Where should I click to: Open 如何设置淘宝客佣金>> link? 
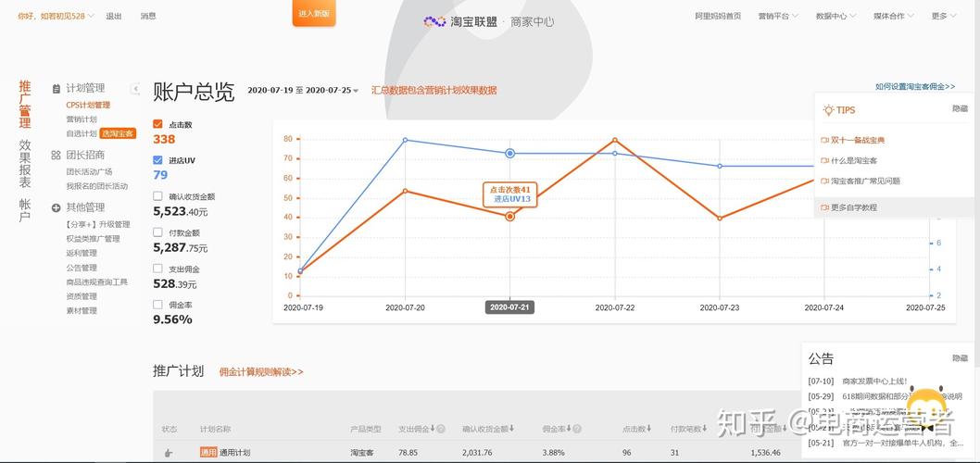(915, 87)
